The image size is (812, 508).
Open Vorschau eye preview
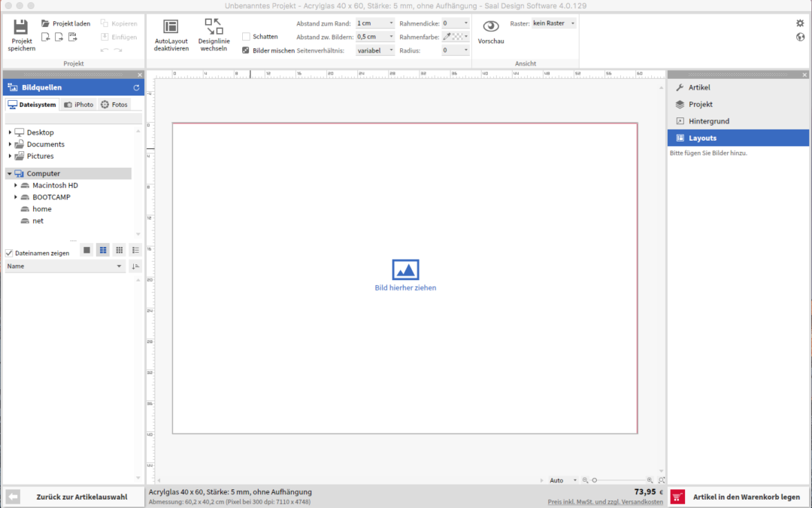click(x=491, y=32)
